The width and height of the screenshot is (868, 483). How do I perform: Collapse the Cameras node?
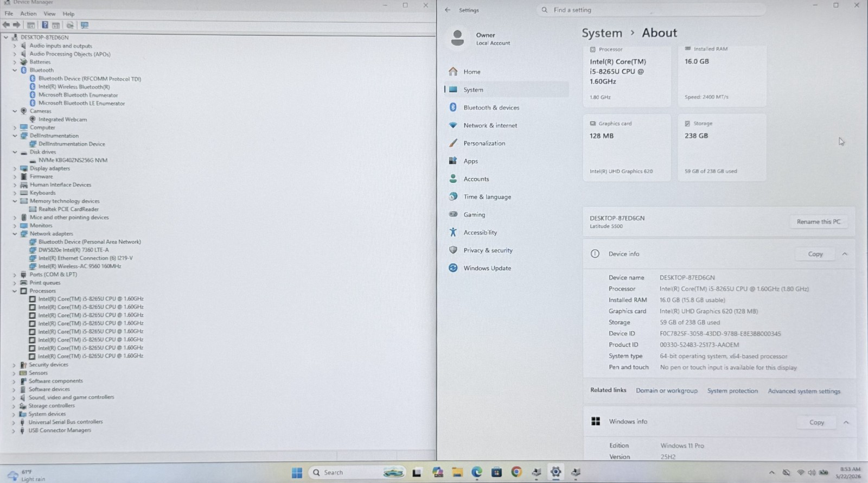(15, 111)
